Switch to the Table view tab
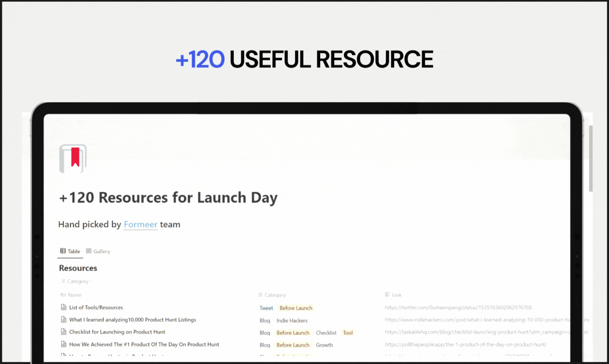The height and width of the screenshot is (364, 609). (x=70, y=251)
